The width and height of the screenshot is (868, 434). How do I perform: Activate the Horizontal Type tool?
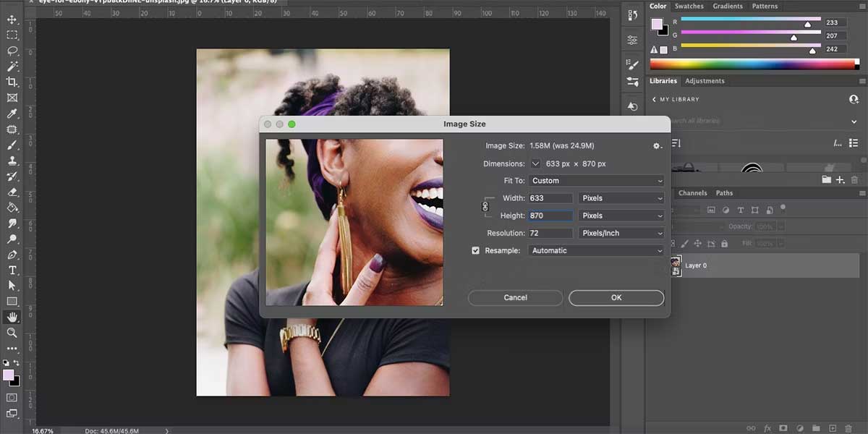click(12, 270)
